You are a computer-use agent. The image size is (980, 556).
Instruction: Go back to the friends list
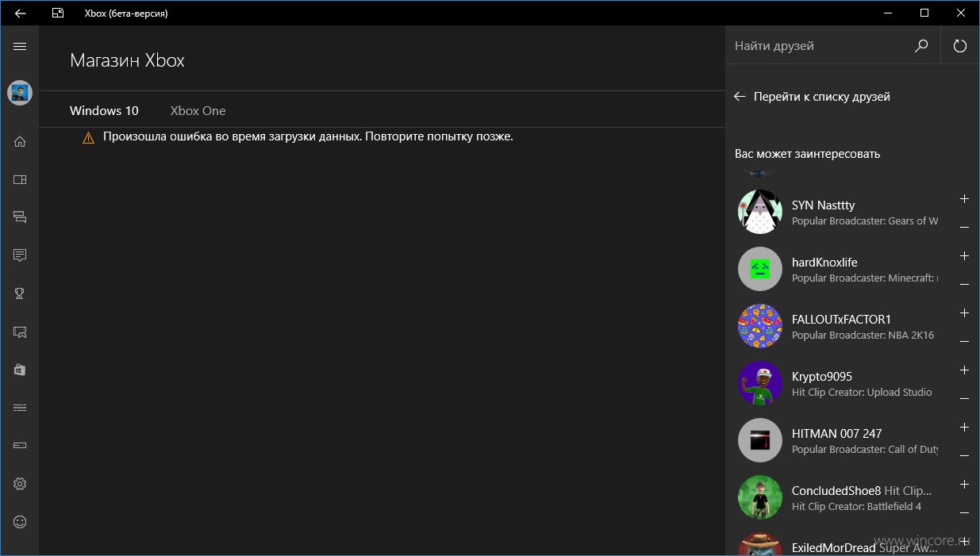tap(812, 97)
